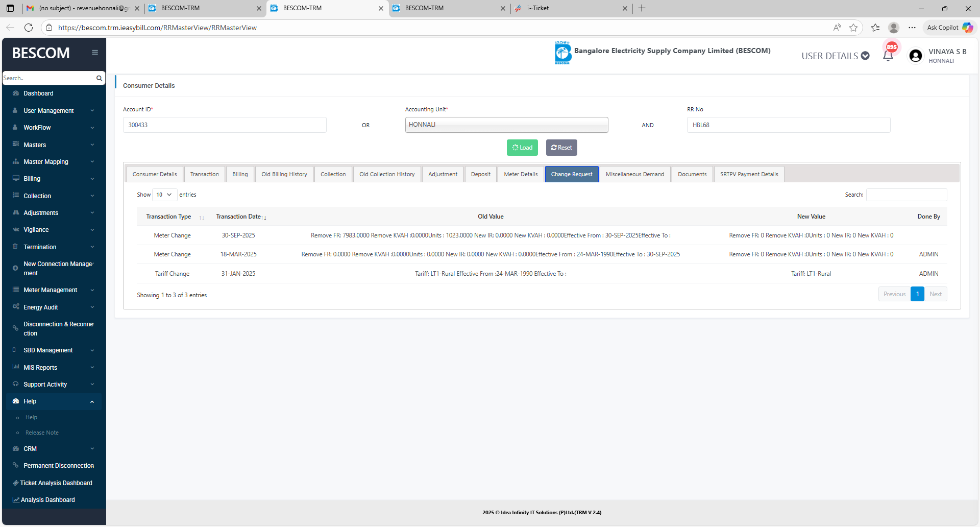The image size is (980, 527).
Task: Expand CRM sidebar menu
Action: tap(53, 449)
